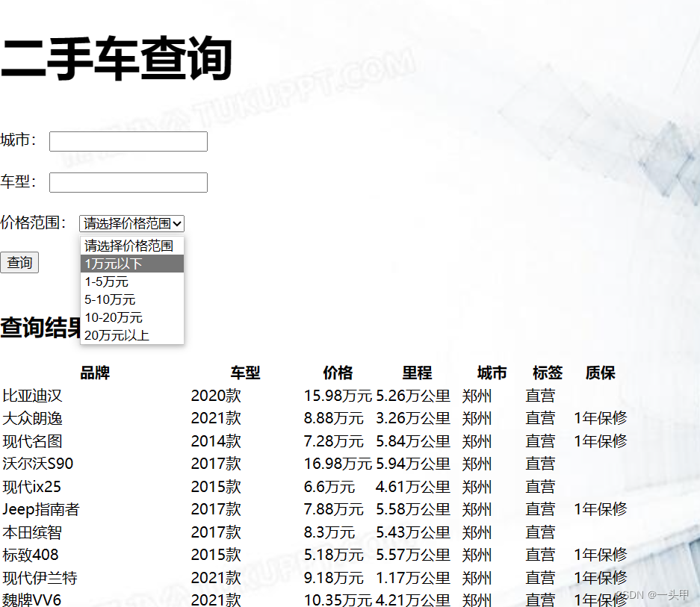Click the 5.43万公里 mileage cell
Screen dimensions: 700x607
(x=413, y=532)
